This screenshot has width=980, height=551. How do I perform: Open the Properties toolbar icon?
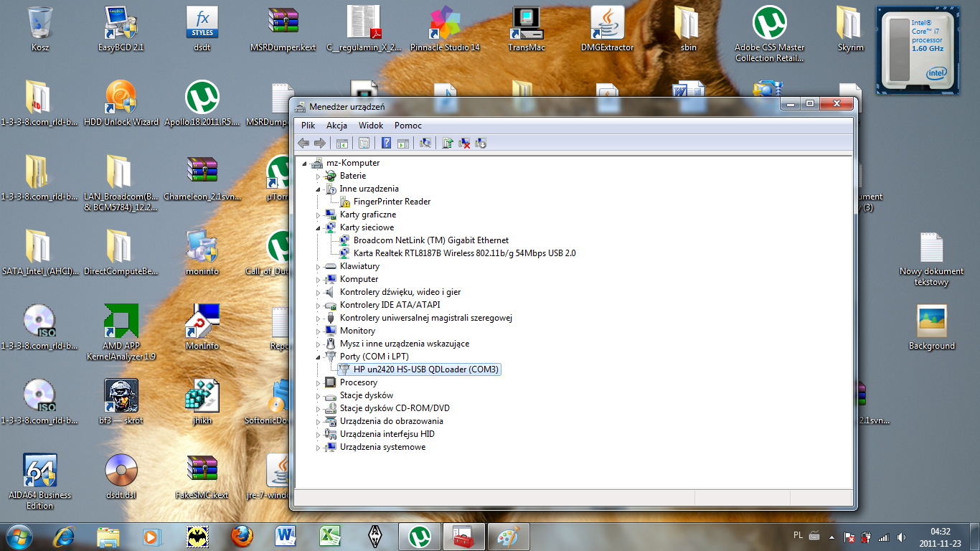click(x=364, y=143)
